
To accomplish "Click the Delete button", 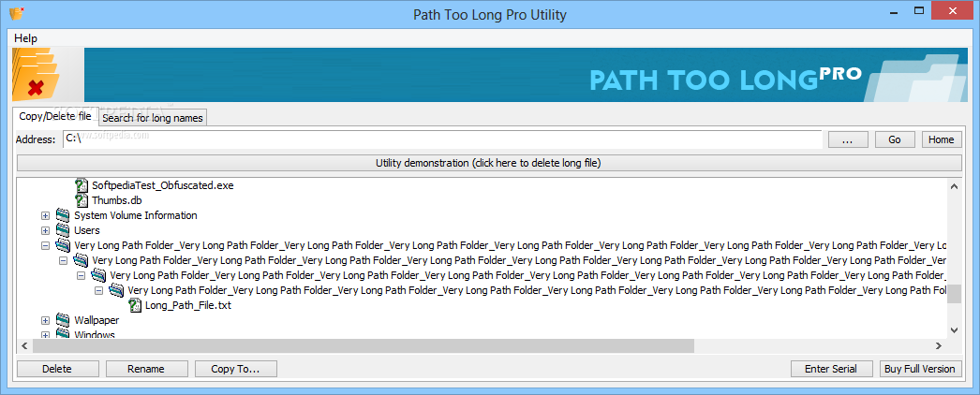I will pos(57,369).
